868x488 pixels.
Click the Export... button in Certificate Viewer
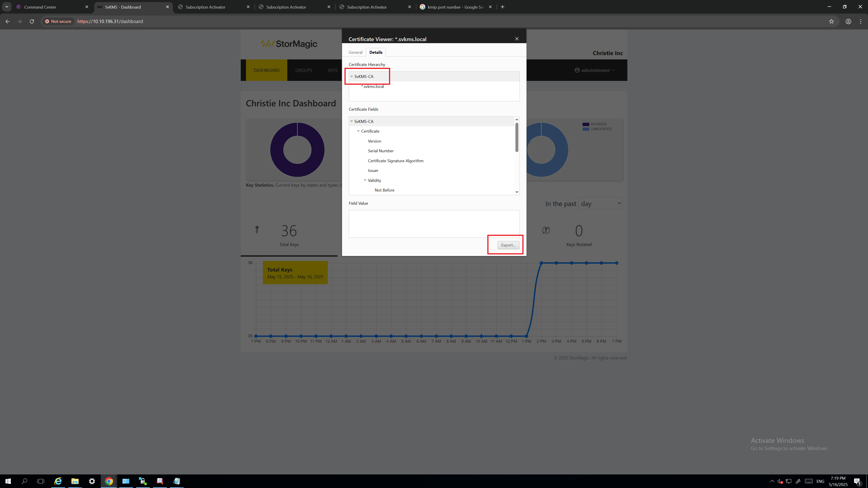(508, 245)
